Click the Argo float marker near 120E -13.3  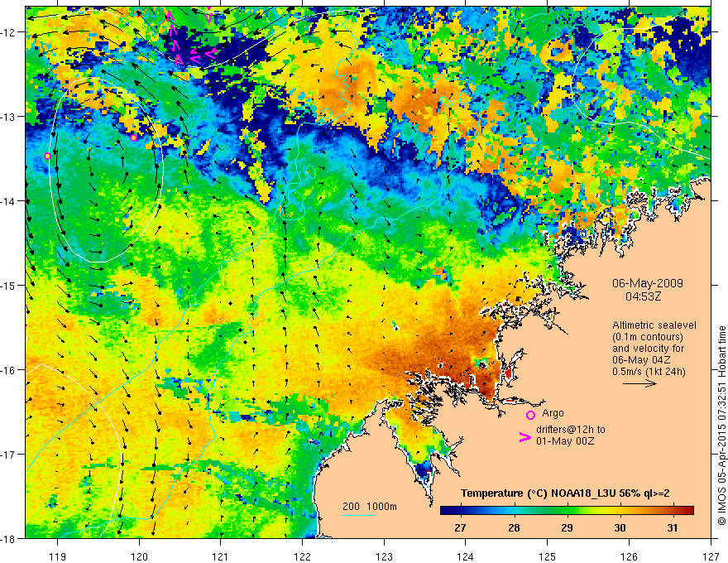click(134, 137)
